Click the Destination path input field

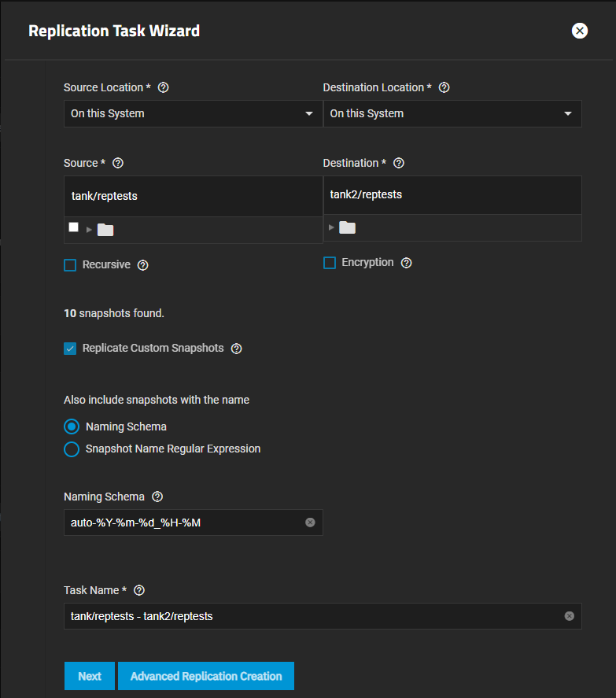click(452, 194)
